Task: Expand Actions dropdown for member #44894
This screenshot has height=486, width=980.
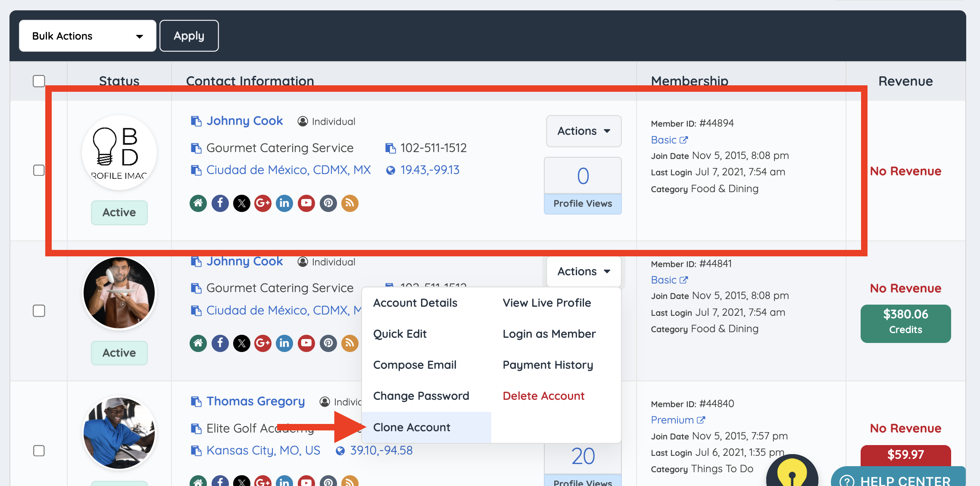Action: tap(584, 131)
